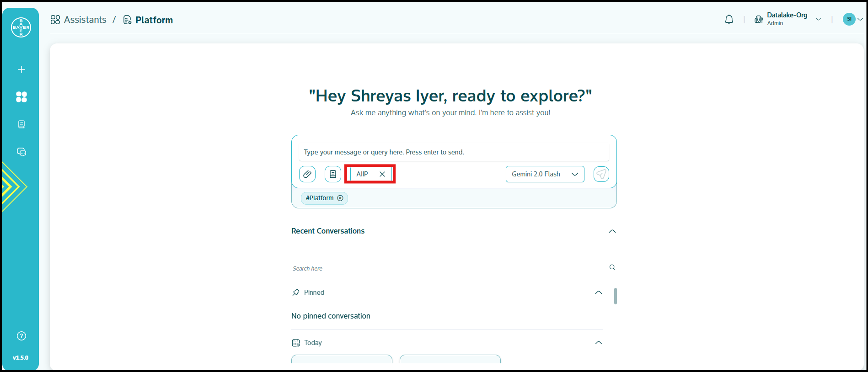Collapse the Pinned conversations section
This screenshot has width=868, height=372.
click(598, 292)
